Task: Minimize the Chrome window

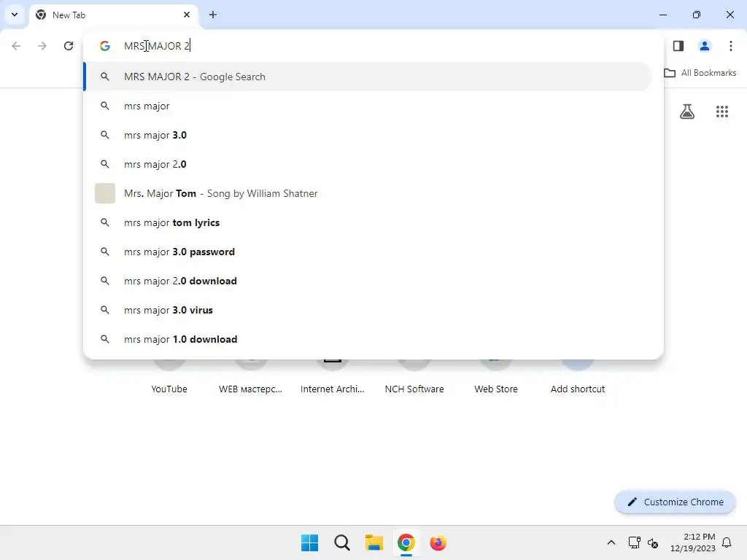Action: pyautogui.click(x=662, y=15)
